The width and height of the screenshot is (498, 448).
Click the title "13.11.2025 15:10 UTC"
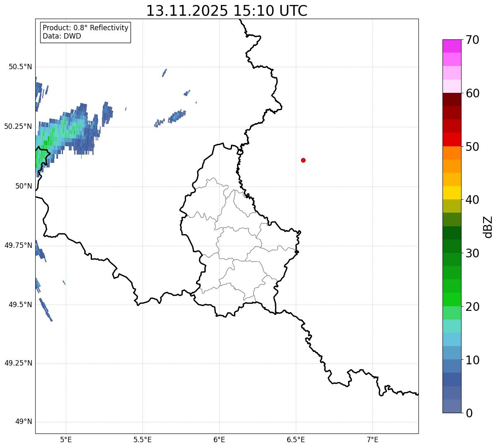(x=227, y=11)
